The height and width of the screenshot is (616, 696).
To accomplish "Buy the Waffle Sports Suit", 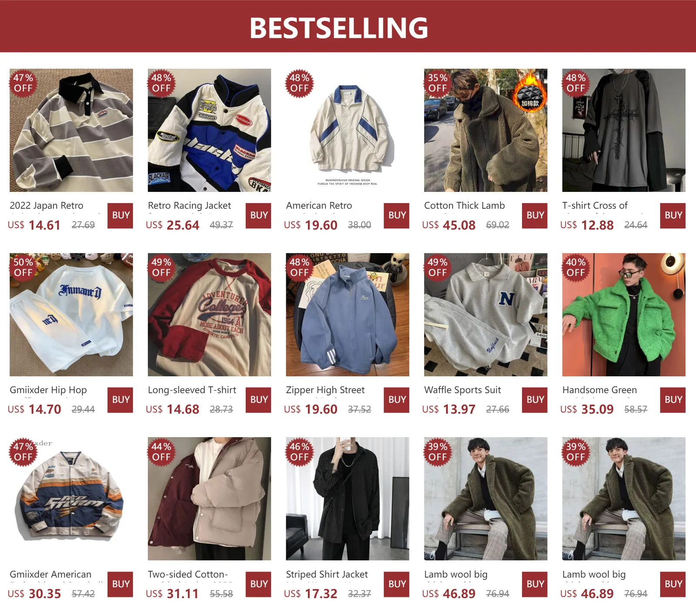I will point(535,400).
